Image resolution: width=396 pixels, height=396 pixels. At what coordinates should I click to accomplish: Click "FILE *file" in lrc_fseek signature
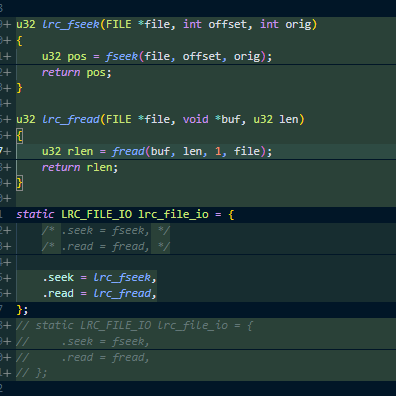pos(138,24)
